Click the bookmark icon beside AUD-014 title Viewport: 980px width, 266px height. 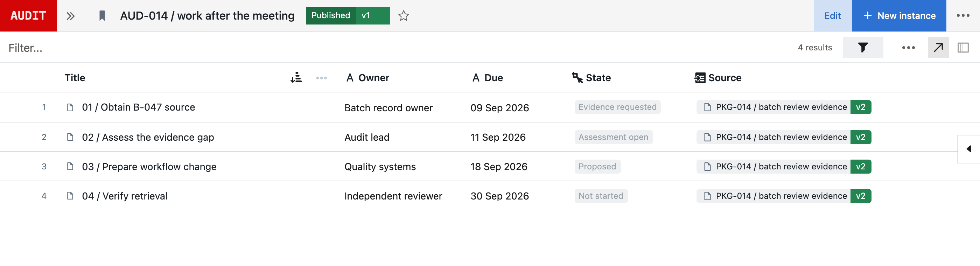[x=102, y=16]
